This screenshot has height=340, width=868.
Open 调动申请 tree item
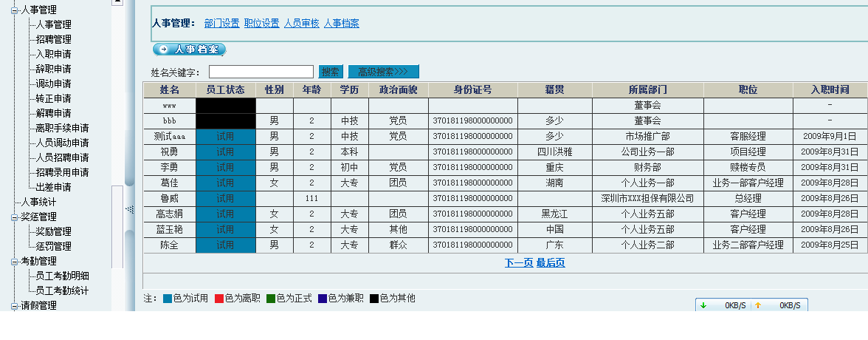pyautogui.click(x=54, y=84)
